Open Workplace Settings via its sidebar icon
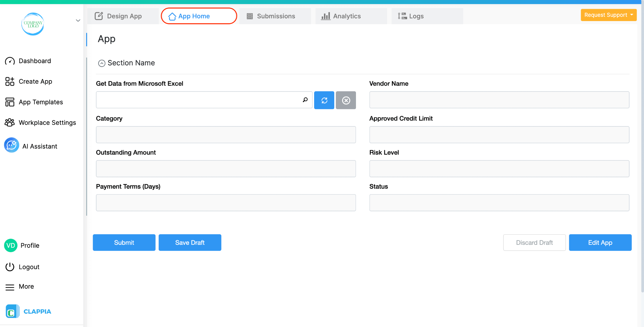Viewport: 644px width, 327px height. (10, 122)
